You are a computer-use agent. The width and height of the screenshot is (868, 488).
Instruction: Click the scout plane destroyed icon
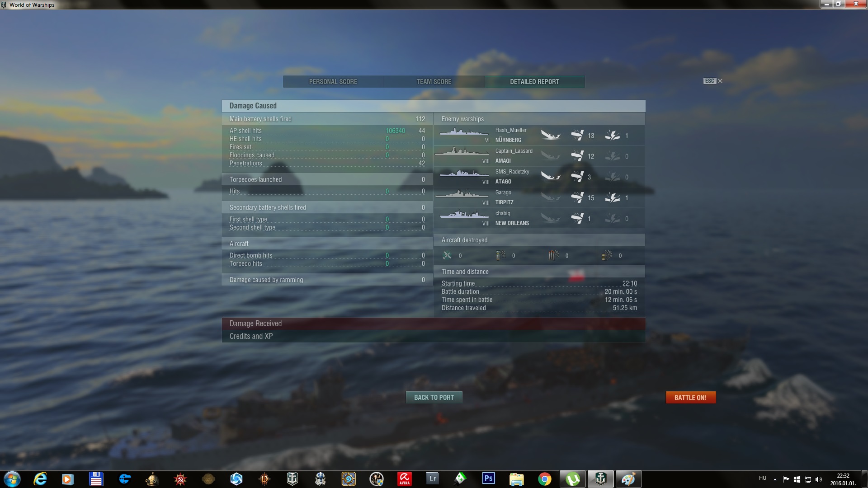point(607,255)
